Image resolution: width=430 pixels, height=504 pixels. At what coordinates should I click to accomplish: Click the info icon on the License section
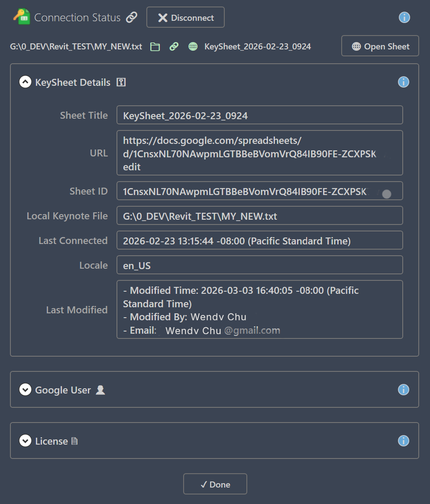tap(403, 440)
